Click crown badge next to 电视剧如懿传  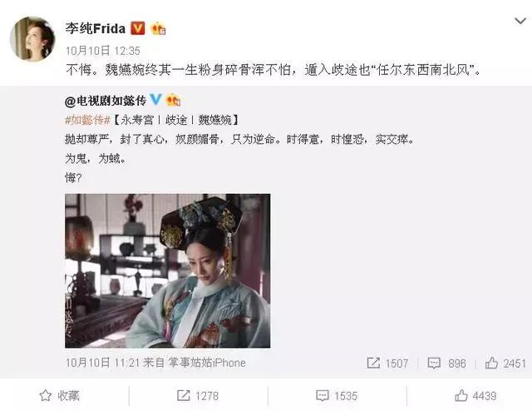[173, 100]
